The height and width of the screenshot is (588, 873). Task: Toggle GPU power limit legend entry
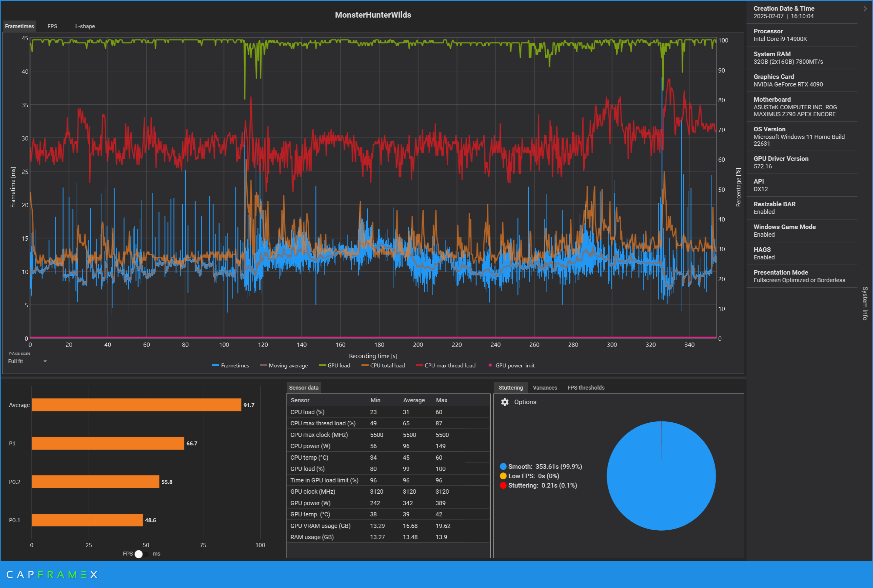coord(515,366)
